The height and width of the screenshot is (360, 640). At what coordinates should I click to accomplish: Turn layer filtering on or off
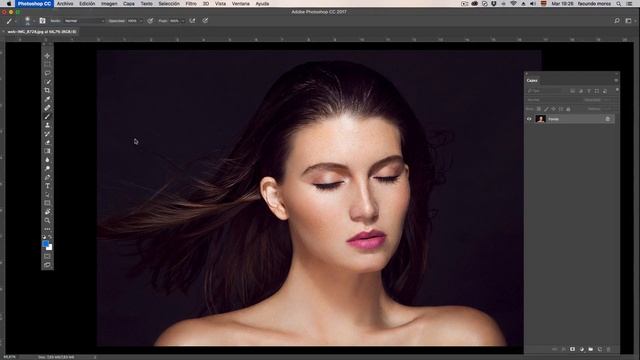click(x=617, y=90)
